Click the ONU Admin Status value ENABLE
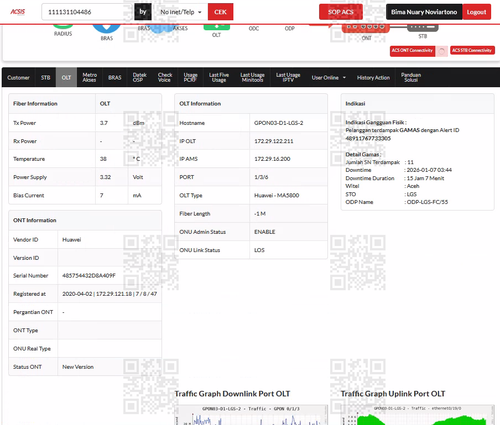This screenshot has width=500, height=425. [x=265, y=232]
